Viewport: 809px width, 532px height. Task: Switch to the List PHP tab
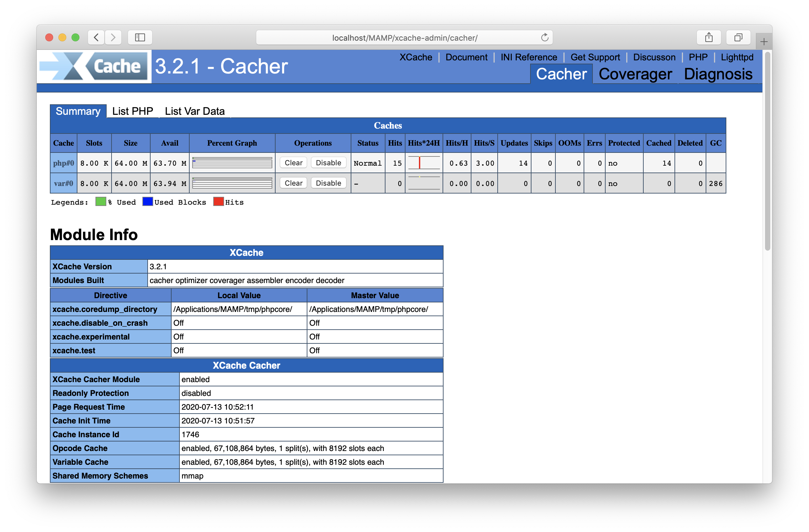click(132, 111)
